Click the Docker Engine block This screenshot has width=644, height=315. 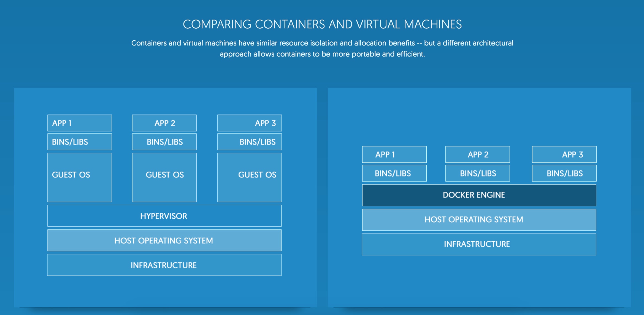click(479, 195)
